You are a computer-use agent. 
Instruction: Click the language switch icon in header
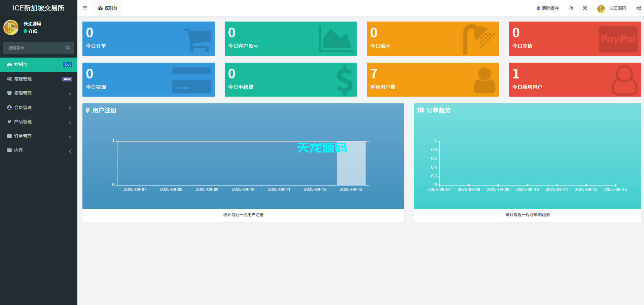(571, 8)
